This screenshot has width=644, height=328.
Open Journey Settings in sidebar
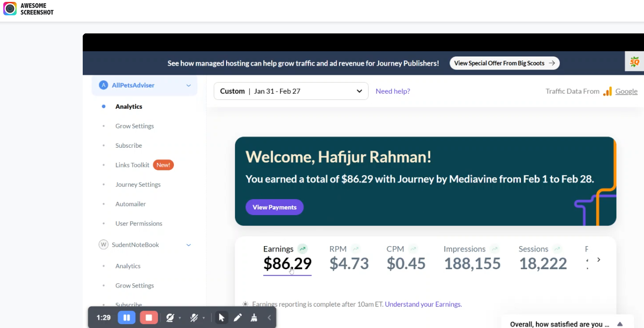coord(138,184)
